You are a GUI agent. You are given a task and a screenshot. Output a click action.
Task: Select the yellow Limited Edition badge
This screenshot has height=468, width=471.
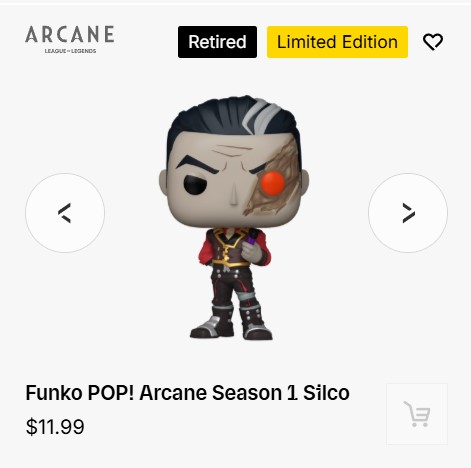tap(337, 42)
